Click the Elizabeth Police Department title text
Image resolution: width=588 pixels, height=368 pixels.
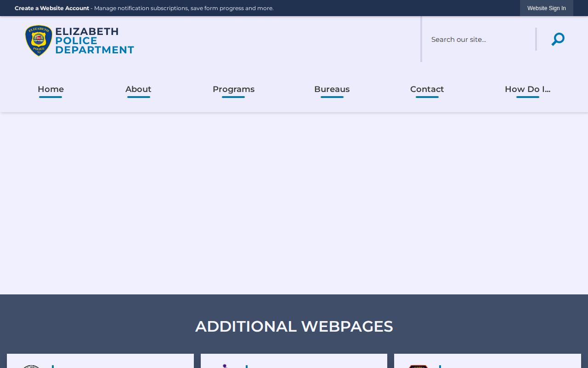(95, 41)
